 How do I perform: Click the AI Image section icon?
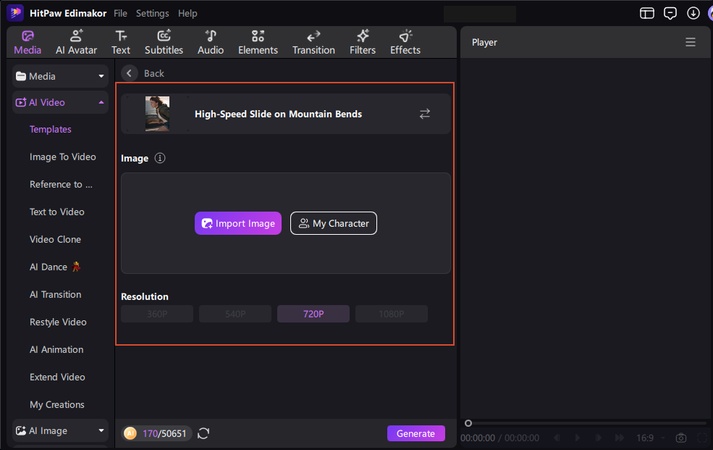[x=21, y=430]
